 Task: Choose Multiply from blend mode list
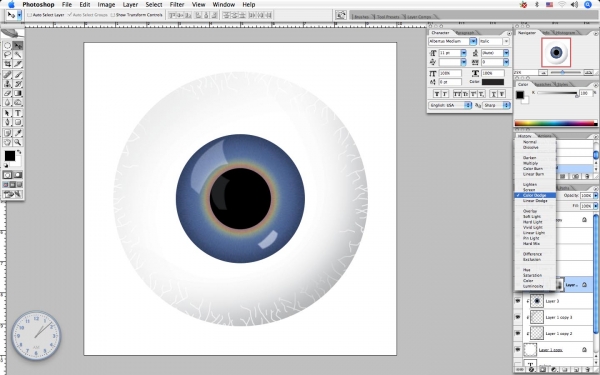[x=530, y=163]
